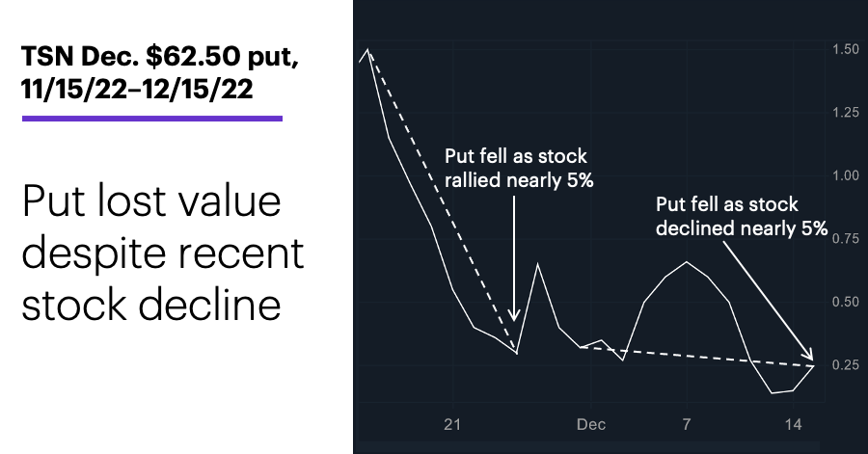Click the date range '11/15/22–12/15/22' text

(x=137, y=89)
